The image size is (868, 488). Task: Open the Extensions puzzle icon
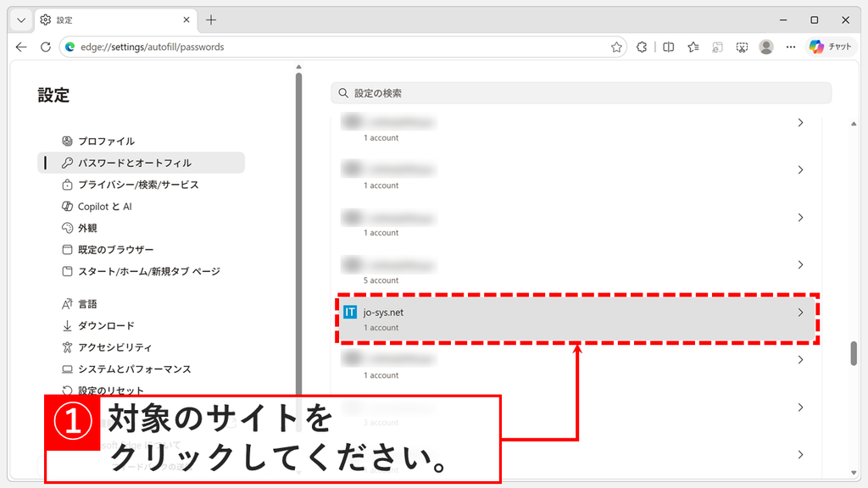642,47
